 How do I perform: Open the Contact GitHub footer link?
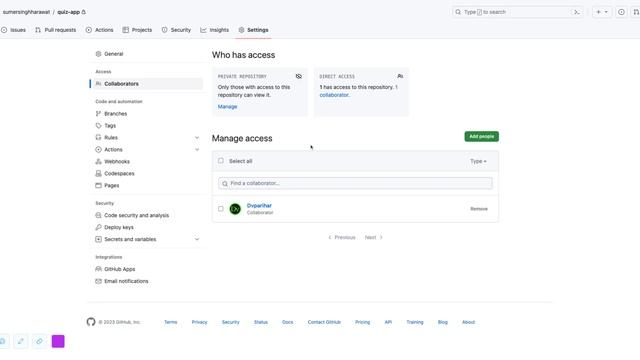[x=324, y=322]
